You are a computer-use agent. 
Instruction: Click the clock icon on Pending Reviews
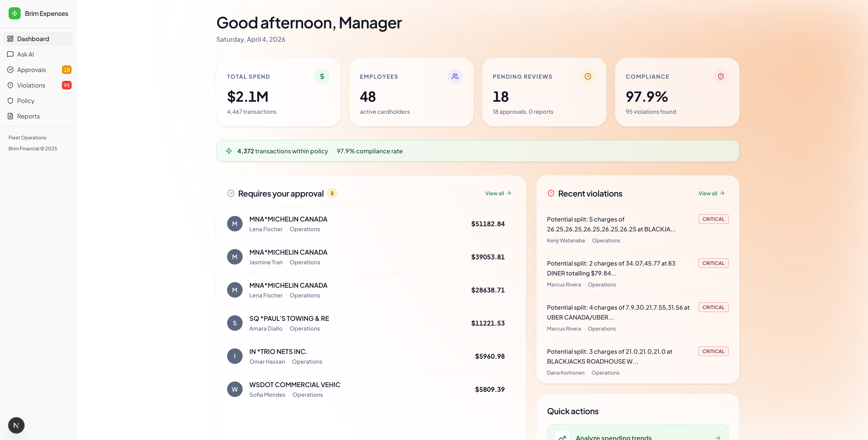pyautogui.click(x=588, y=77)
